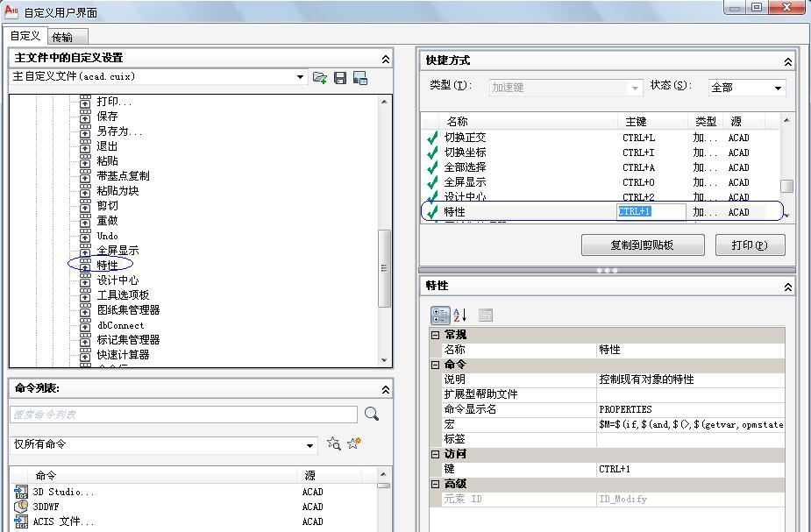This screenshot has width=811, height=532.
Task: Click the icon beside 退出 tree item
Action: [85, 146]
